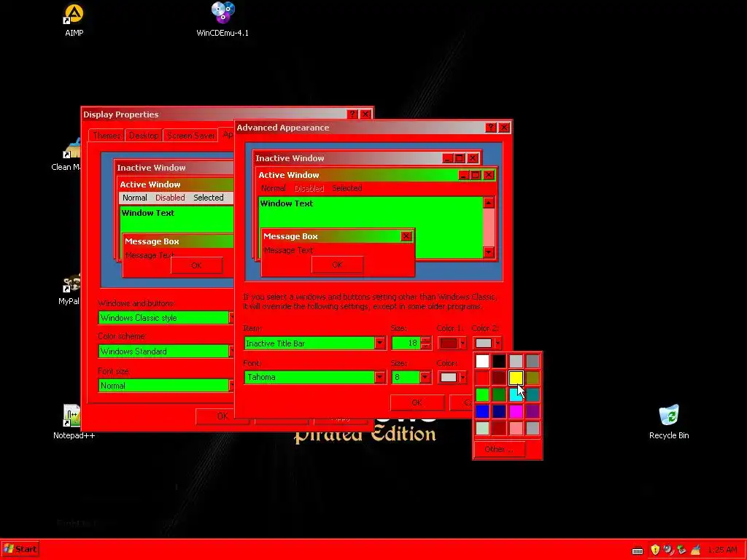Click the preview scrollbar up arrow

point(489,203)
